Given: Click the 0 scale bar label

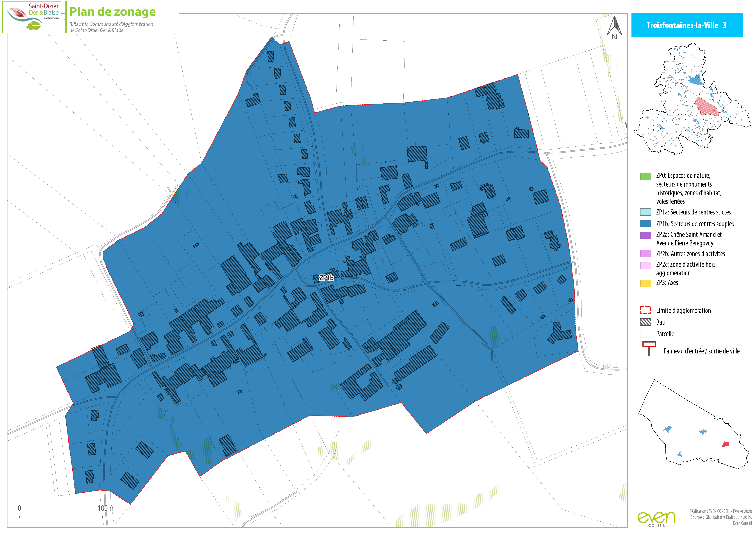Looking at the screenshot, I should (19, 508).
